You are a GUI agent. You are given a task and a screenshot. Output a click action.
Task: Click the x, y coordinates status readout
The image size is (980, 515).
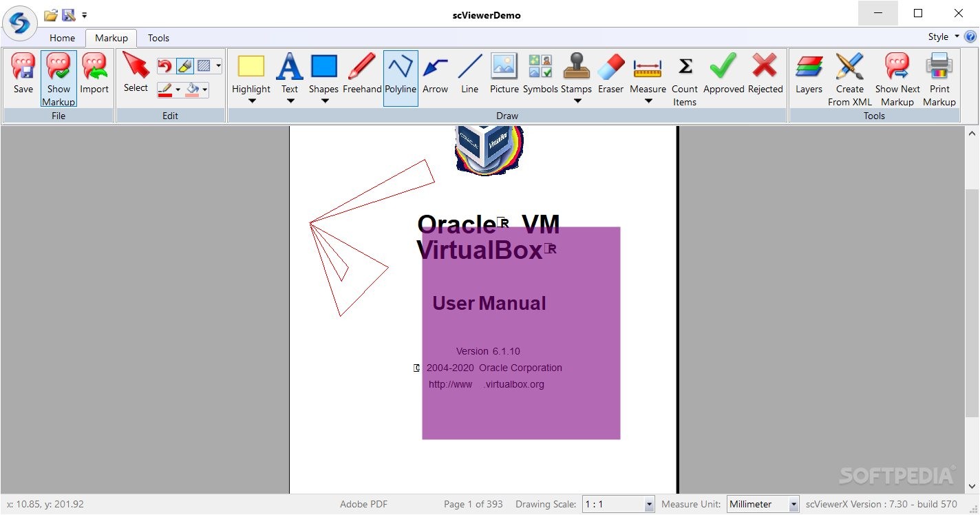[45, 504]
